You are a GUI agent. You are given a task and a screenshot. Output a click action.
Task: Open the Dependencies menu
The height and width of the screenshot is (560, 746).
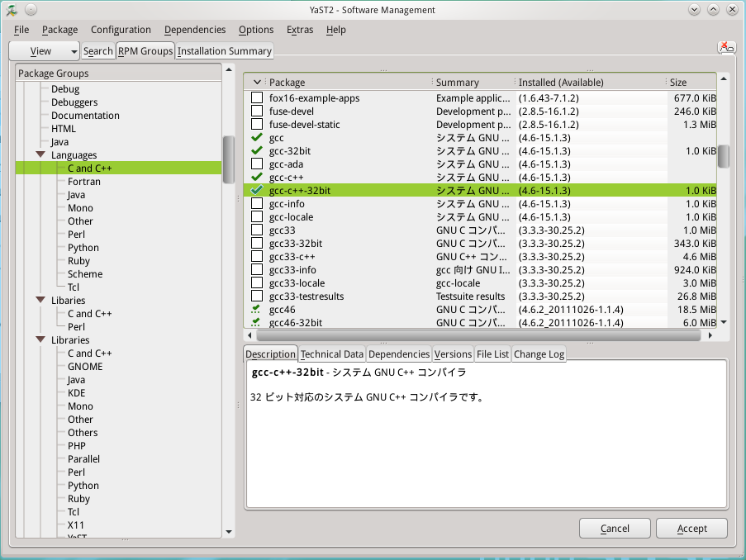[x=195, y=30]
